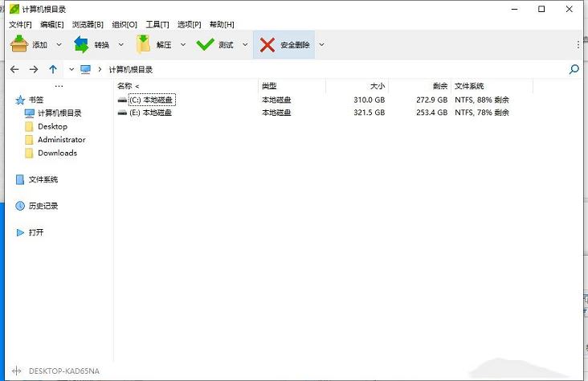
Task: Click the Secure Delete red X icon
Action: [x=267, y=45]
